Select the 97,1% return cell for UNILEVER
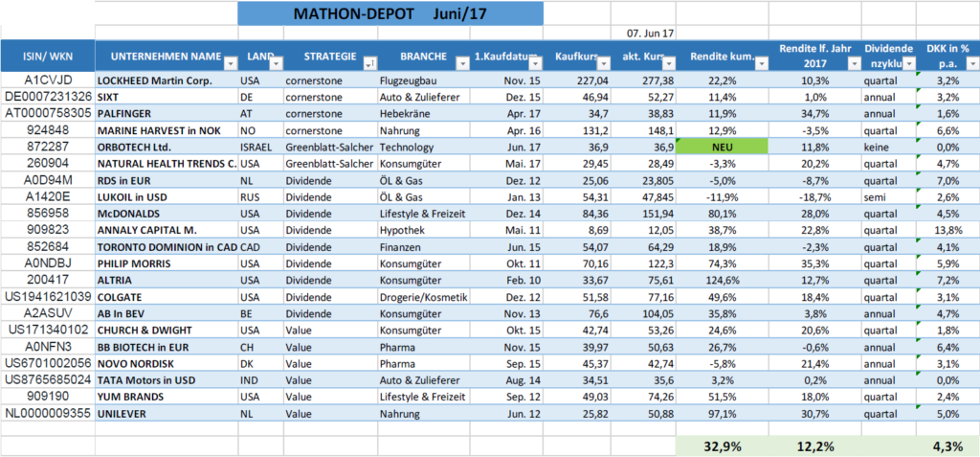The width and height of the screenshot is (980, 457). 722,414
